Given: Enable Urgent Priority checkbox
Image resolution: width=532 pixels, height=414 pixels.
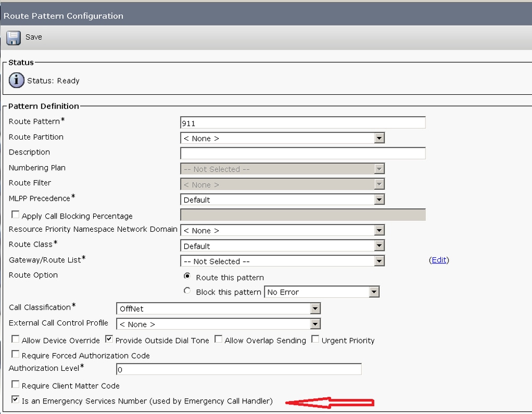Looking at the screenshot, I should coord(315,339).
